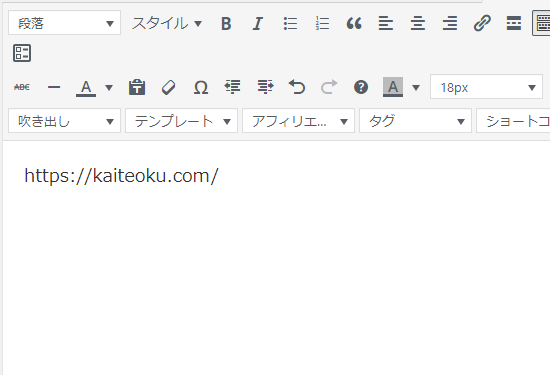Toggle the toolbar kitchen sink button
The width and height of the screenshot is (550, 375).
point(542,23)
